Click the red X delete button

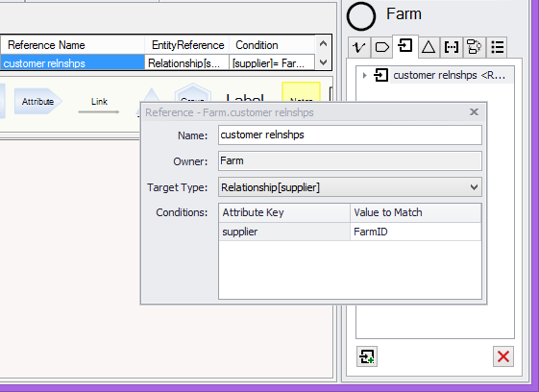(503, 356)
